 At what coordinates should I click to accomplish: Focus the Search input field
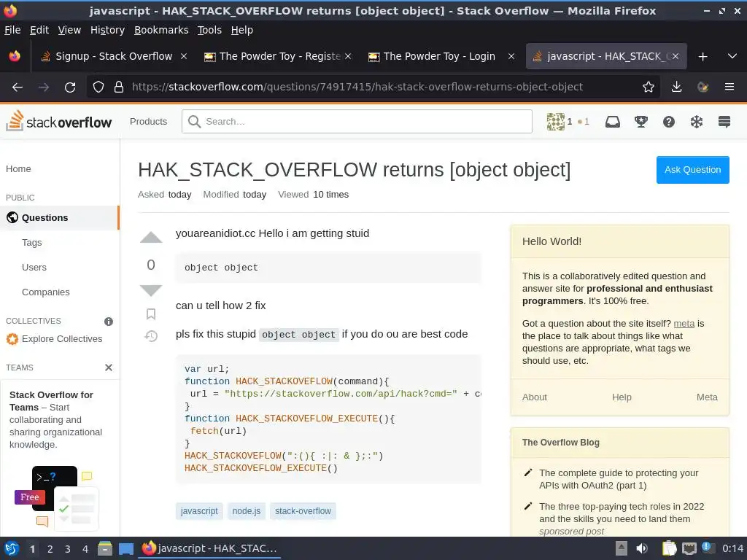357,122
